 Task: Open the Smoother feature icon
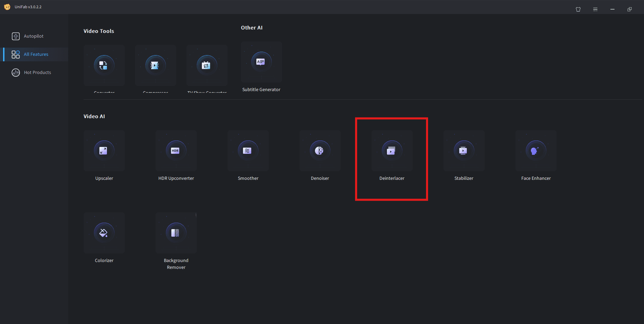tap(248, 151)
